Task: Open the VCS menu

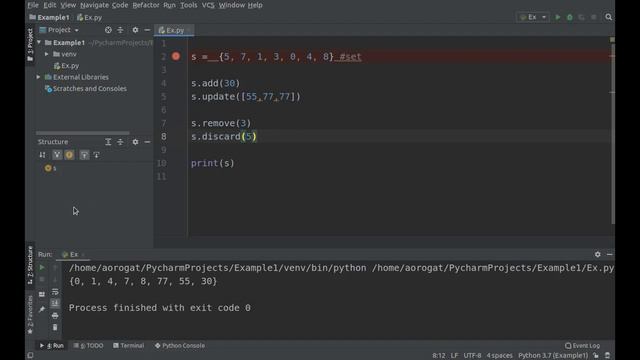Action: 208,5
